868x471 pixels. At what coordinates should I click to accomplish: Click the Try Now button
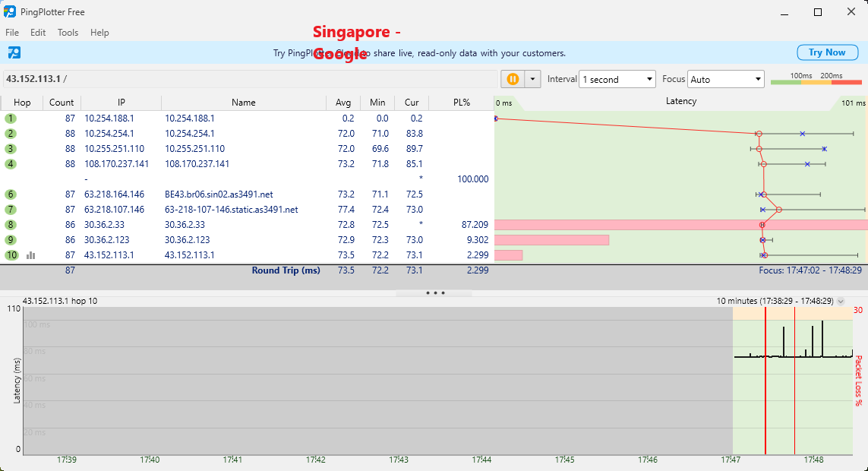(x=827, y=52)
